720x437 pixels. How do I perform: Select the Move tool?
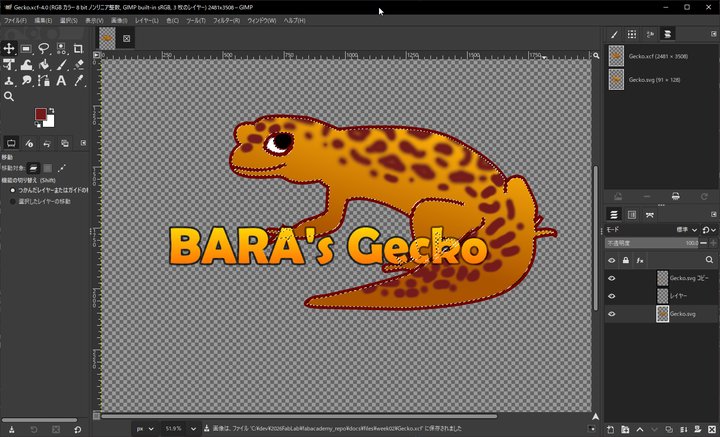coord(9,48)
